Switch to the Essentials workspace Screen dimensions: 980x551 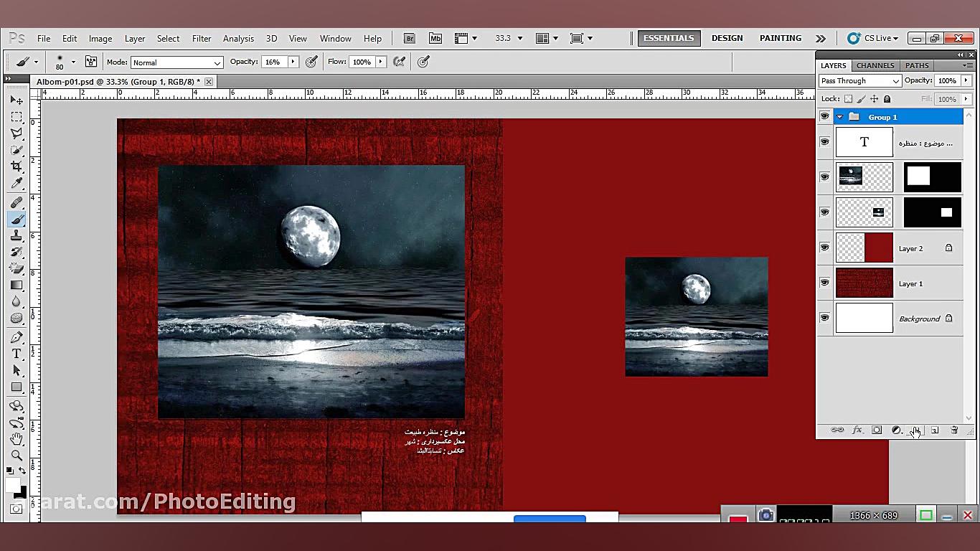tap(669, 38)
